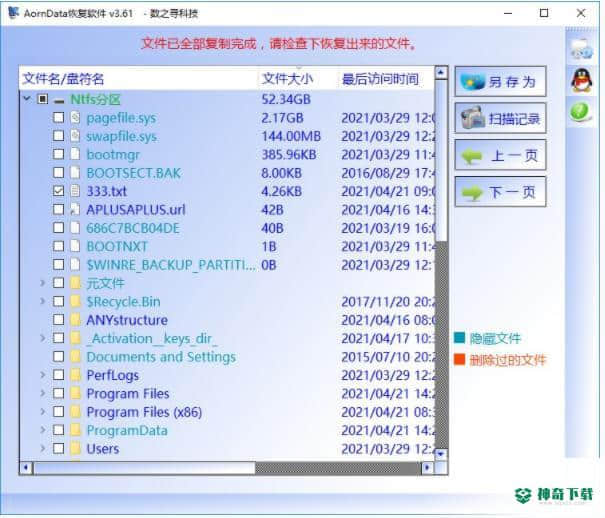
Task: Check the pagefile.sys checkbox
Action: tap(58, 117)
